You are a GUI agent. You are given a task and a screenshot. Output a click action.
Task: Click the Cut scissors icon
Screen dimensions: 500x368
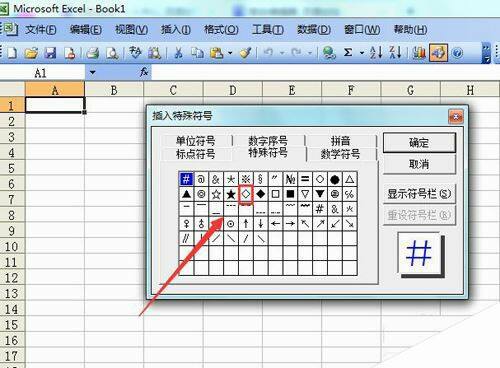[178, 53]
